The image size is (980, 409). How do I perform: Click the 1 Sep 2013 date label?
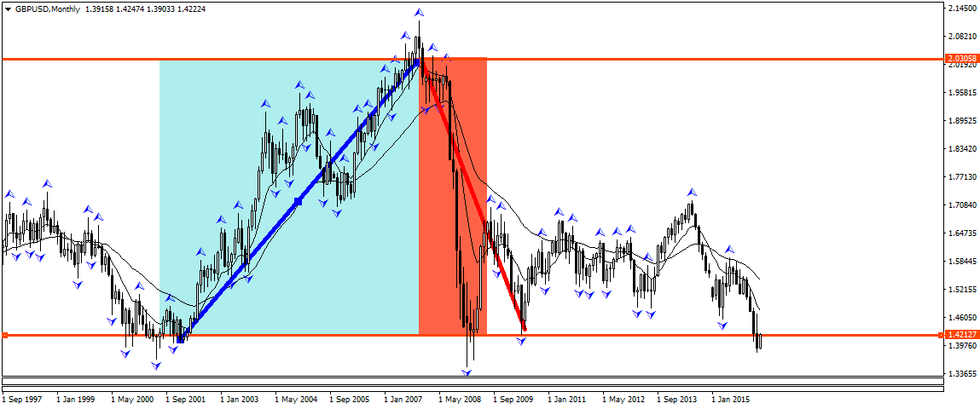click(x=679, y=399)
